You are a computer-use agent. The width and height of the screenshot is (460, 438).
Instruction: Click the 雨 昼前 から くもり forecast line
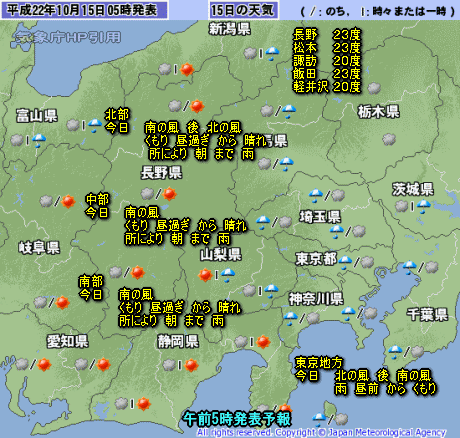click(x=386, y=389)
